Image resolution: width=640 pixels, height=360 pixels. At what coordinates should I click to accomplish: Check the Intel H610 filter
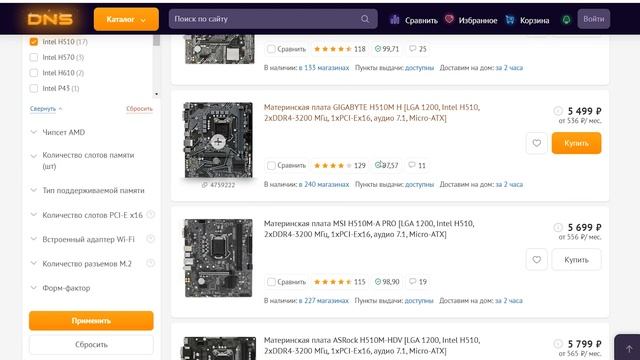34,73
